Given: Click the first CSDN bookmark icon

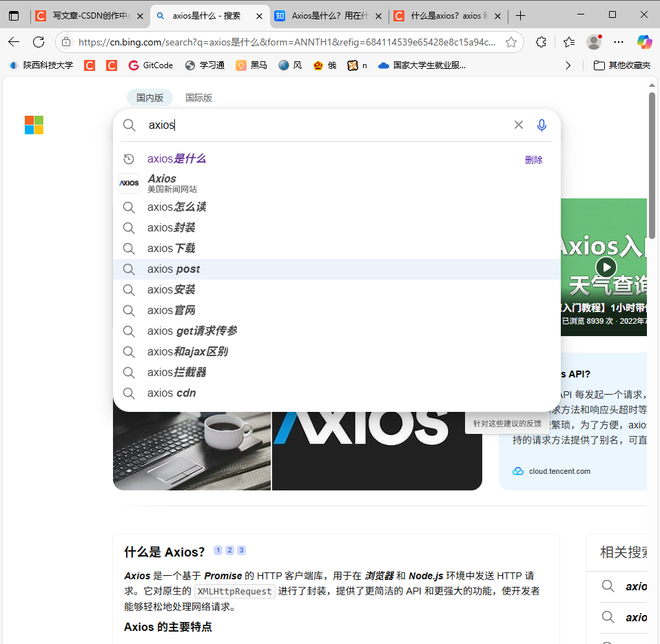Looking at the screenshot, I should pyautogui.click(x=90, y=65).
